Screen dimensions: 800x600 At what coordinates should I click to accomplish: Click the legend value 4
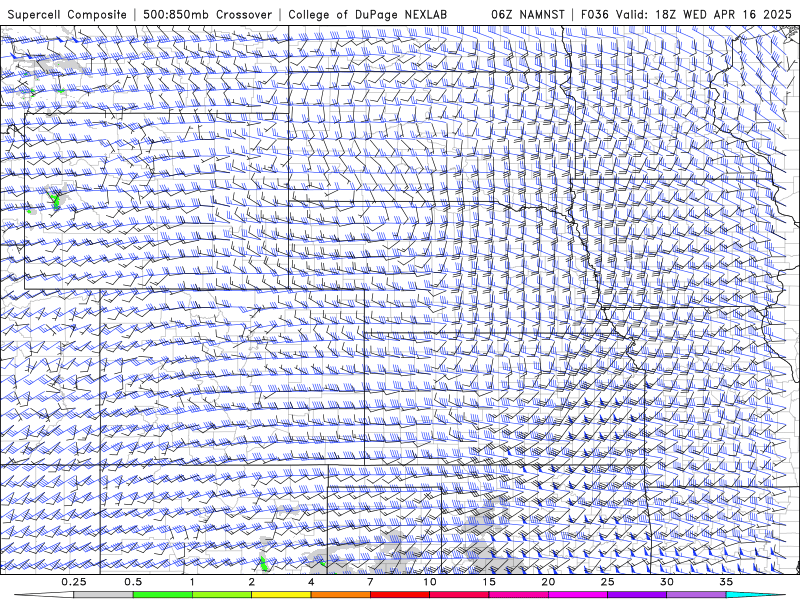pos(311,582)
